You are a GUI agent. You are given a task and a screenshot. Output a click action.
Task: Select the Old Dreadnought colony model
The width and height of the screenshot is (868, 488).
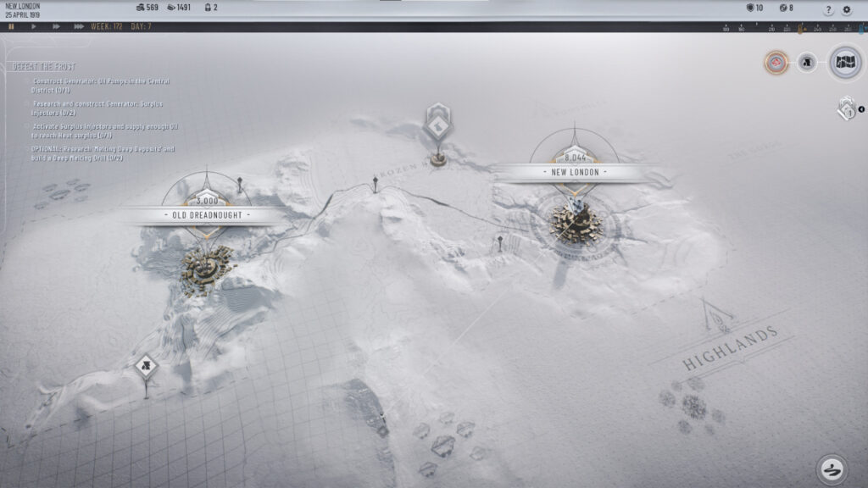(207, 269)
